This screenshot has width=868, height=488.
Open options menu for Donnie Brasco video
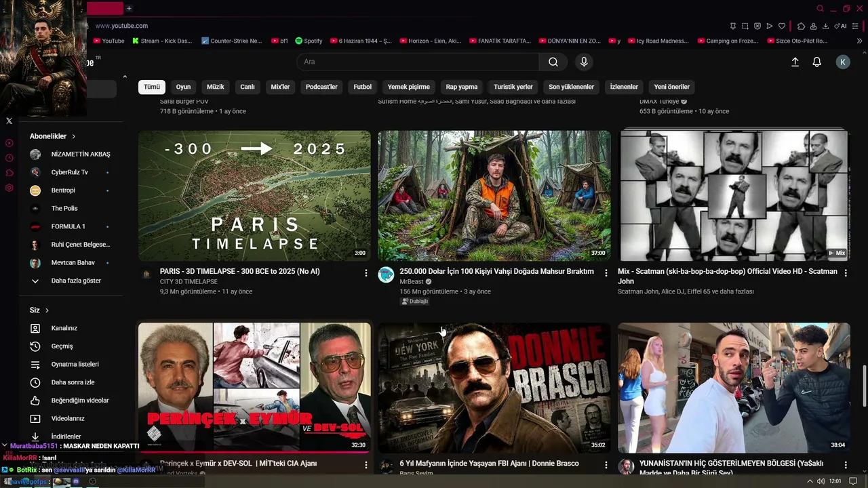[x=606, y=465]
